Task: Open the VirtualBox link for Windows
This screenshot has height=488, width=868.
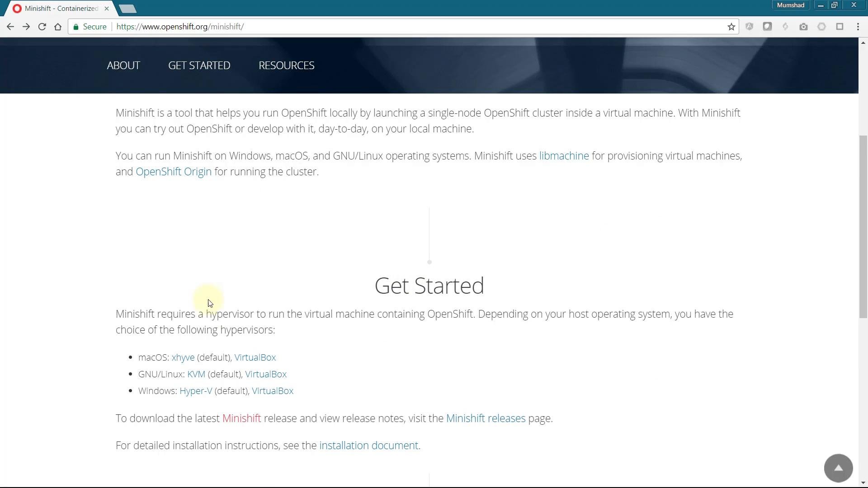Action: (x=273, y=391)
